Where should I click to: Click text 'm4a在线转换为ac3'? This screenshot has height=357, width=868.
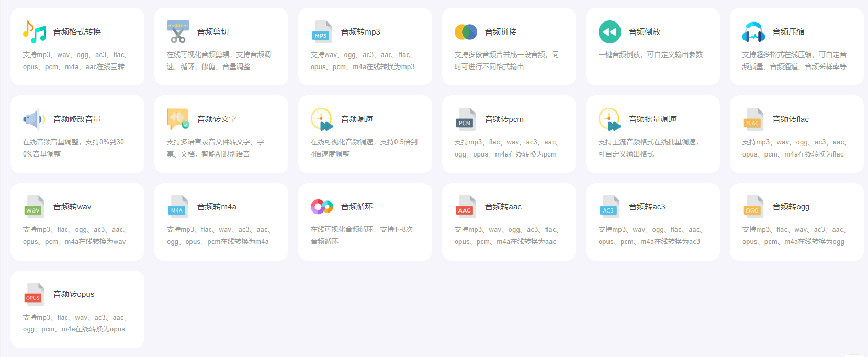[670, 241]
